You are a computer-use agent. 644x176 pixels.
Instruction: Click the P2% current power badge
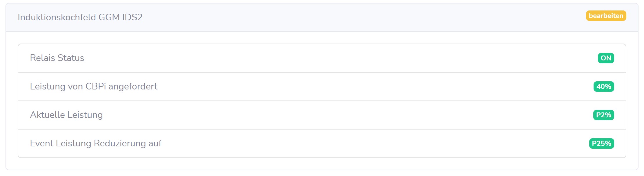coord(603,115)
